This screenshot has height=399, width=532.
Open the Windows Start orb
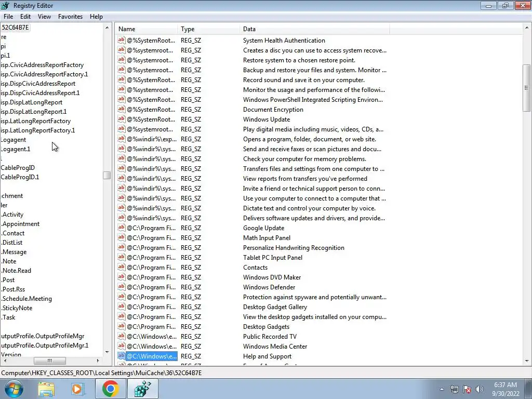point(14,389)
